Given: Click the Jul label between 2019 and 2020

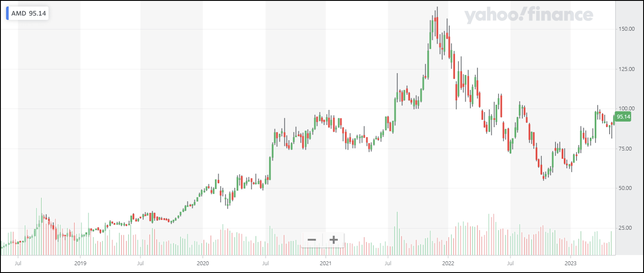Looking at the screenshot, I should point(141,263).
